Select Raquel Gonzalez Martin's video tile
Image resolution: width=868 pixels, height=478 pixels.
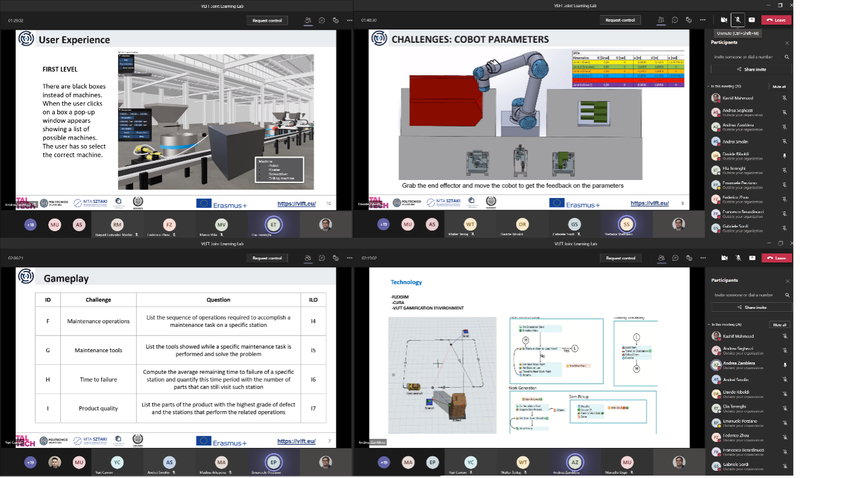(117, 226)
